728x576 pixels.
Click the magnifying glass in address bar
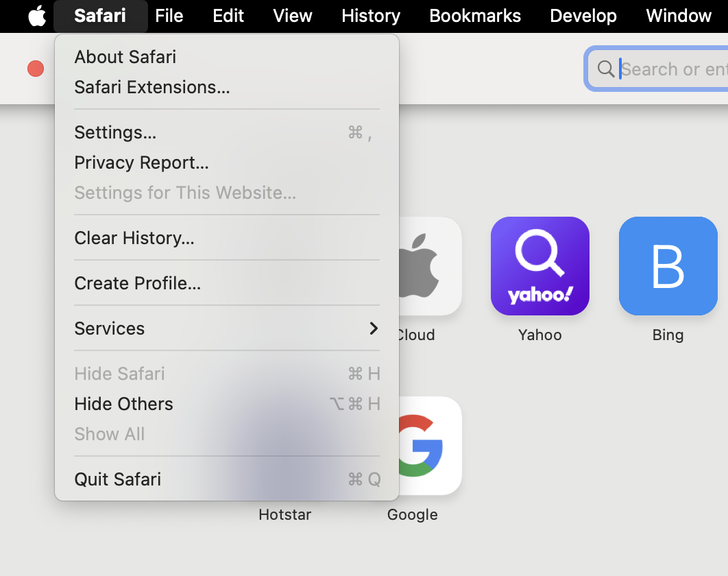(x=605, y=69)
